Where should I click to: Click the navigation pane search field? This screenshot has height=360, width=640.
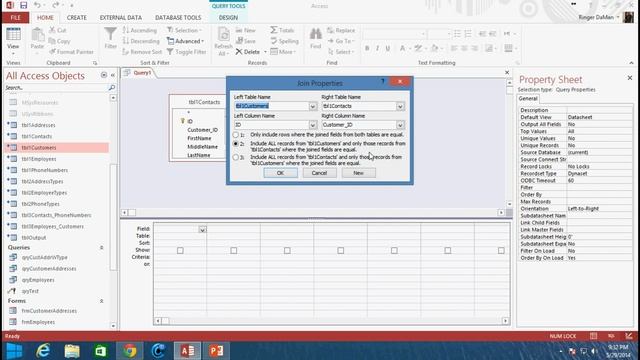(x=56, y=88)
